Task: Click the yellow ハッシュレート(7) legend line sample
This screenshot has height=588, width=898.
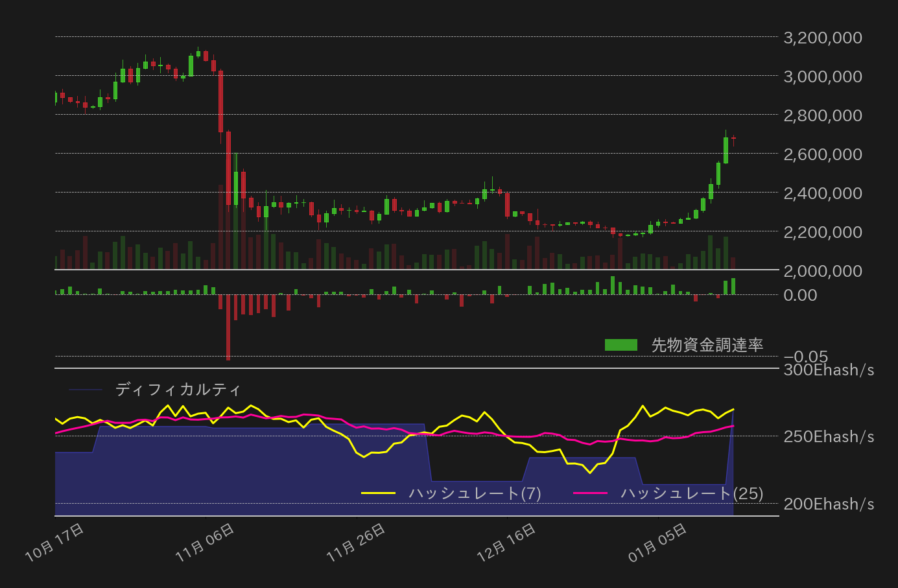Action: coord(378,493)
